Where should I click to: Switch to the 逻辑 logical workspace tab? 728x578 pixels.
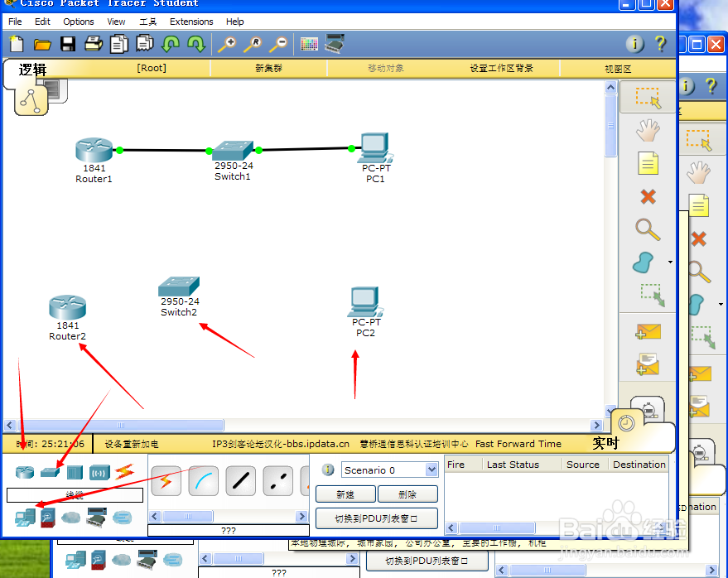point(32,70)
